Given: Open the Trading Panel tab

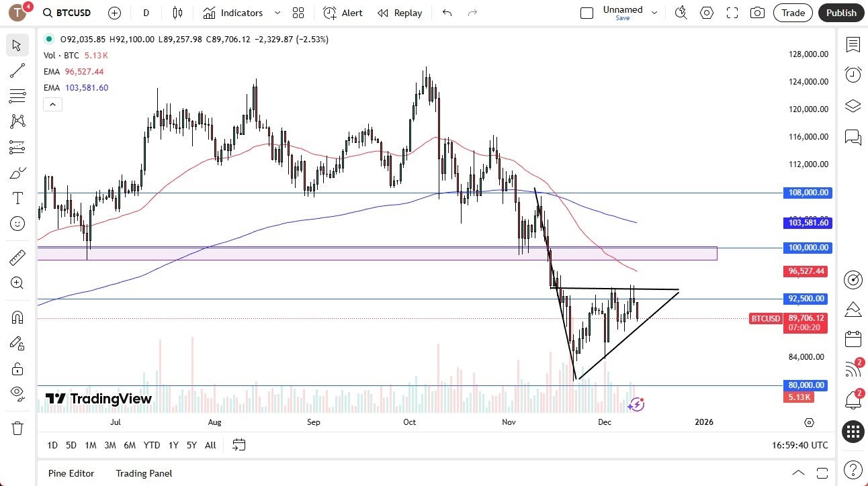Looking at the screenshot, I should click(143, 473).
